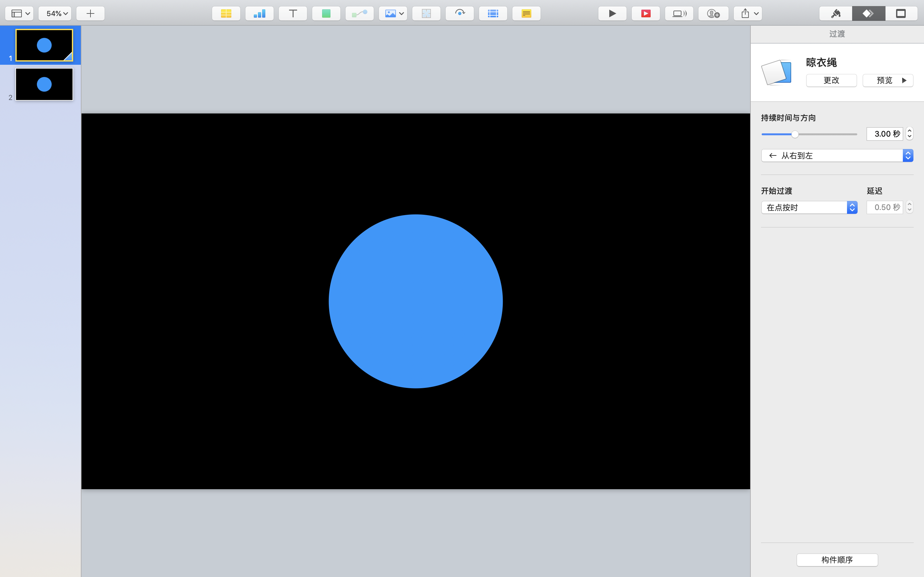Viewport: 924px width, 577px height.
Task: Open the Keynote Live red button
Action: (646, 14)
